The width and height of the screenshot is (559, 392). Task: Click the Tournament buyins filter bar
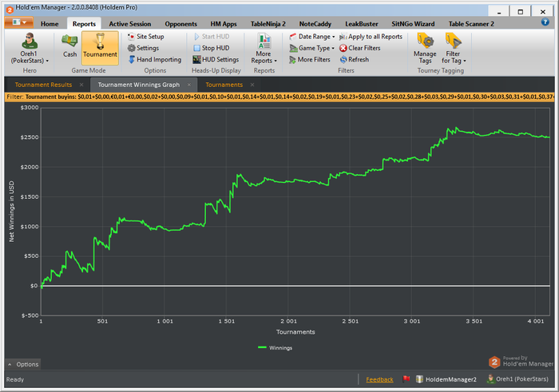tap(279, 97)
